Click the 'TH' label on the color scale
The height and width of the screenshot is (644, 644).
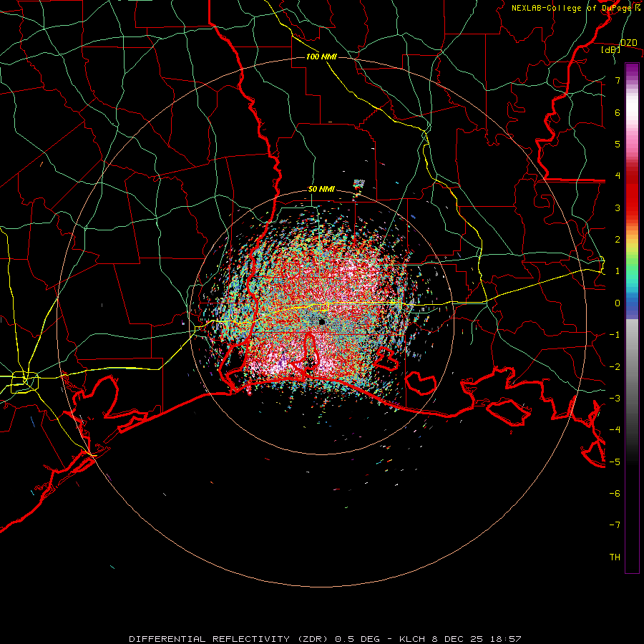pyautogui.click(x=615, y=557)
